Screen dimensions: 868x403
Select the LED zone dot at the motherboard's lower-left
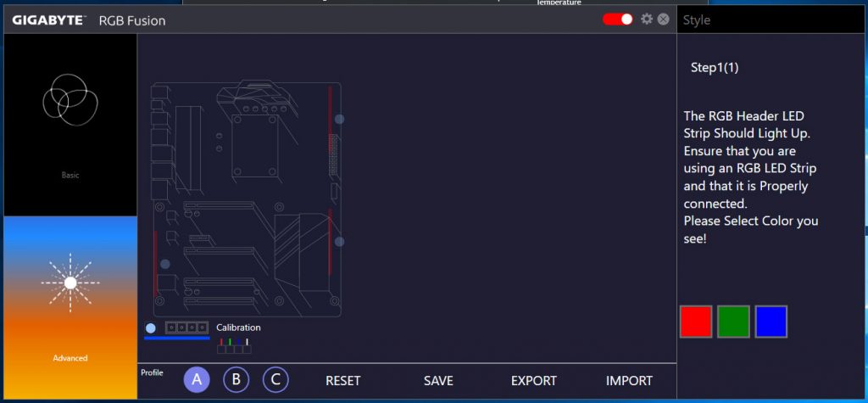(x=165, y=264)
